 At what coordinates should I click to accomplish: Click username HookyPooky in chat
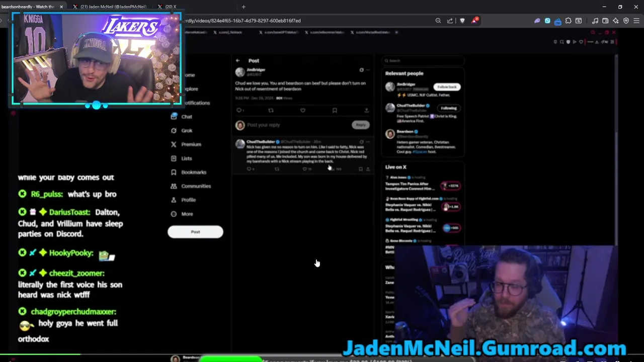[x=71, y=253]
